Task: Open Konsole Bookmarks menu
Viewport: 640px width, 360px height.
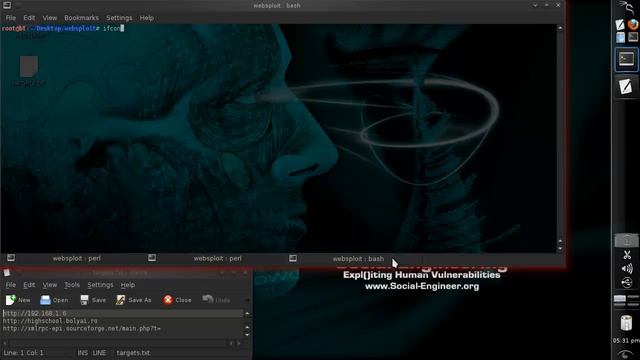Action: 81,18
